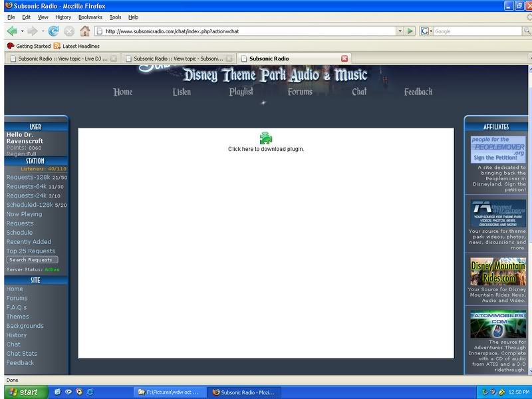This screenshot has width=532, height=399.
Task: Click the green plugin puzzle piece icon
Action: tap(266, 138)
